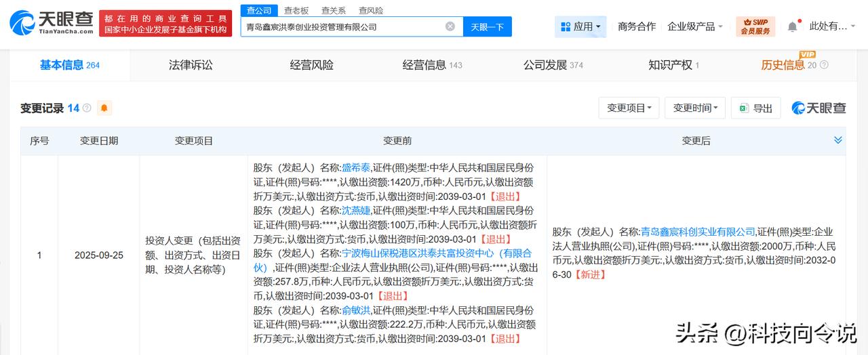This screenshot has height=355, width=868.
Task: Click the 投资人变更 change item cell
Action: click(x=193, y=255)
